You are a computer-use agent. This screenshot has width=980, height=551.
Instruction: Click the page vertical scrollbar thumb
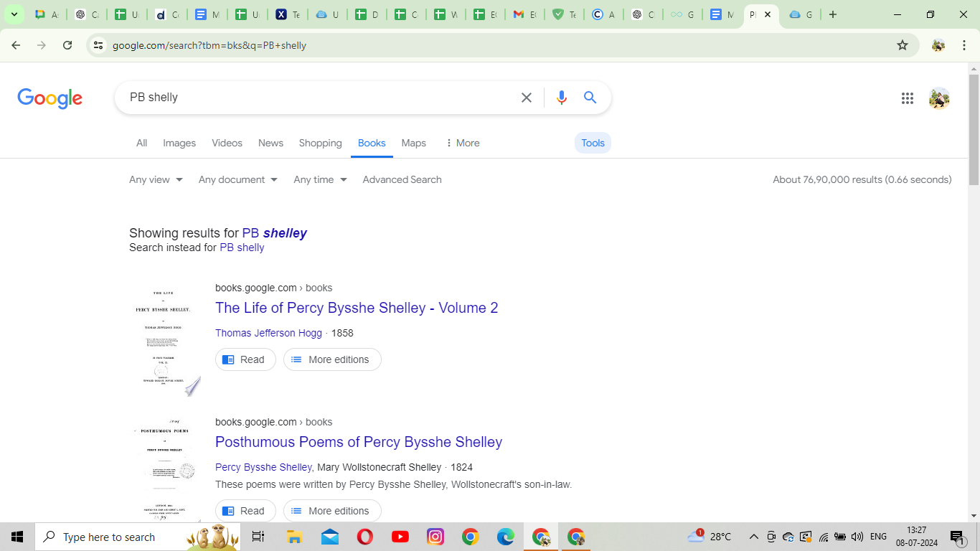(974, 131)
